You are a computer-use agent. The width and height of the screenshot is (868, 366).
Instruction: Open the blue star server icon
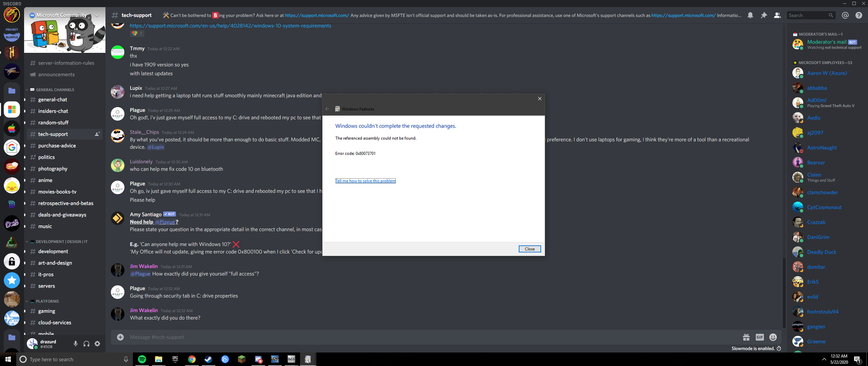(x=12, y=281)
